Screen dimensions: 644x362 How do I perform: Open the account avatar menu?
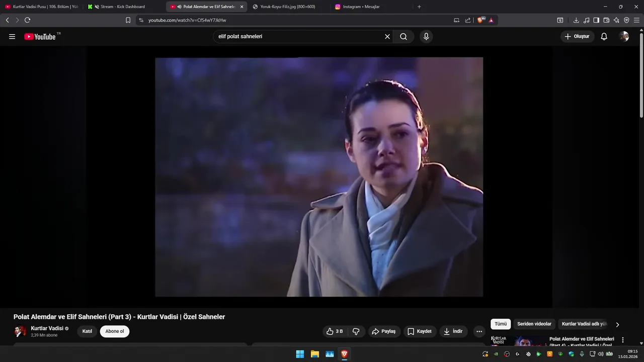click(624, 36)
